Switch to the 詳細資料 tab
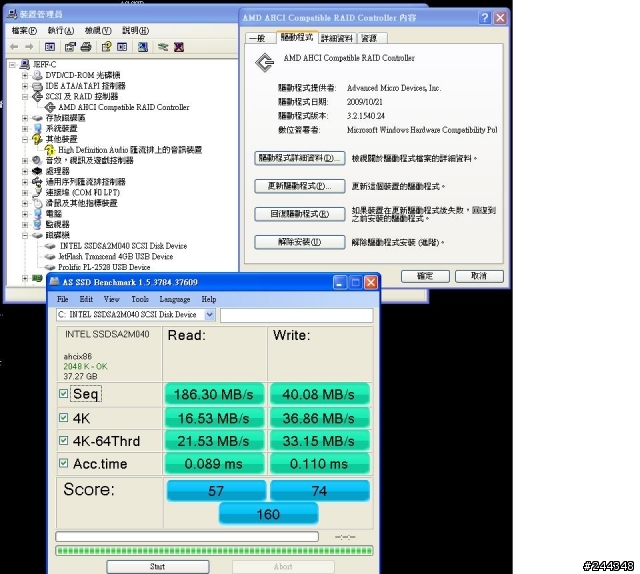The height and width of the screenshot is (574, 640). coord(337,38)
